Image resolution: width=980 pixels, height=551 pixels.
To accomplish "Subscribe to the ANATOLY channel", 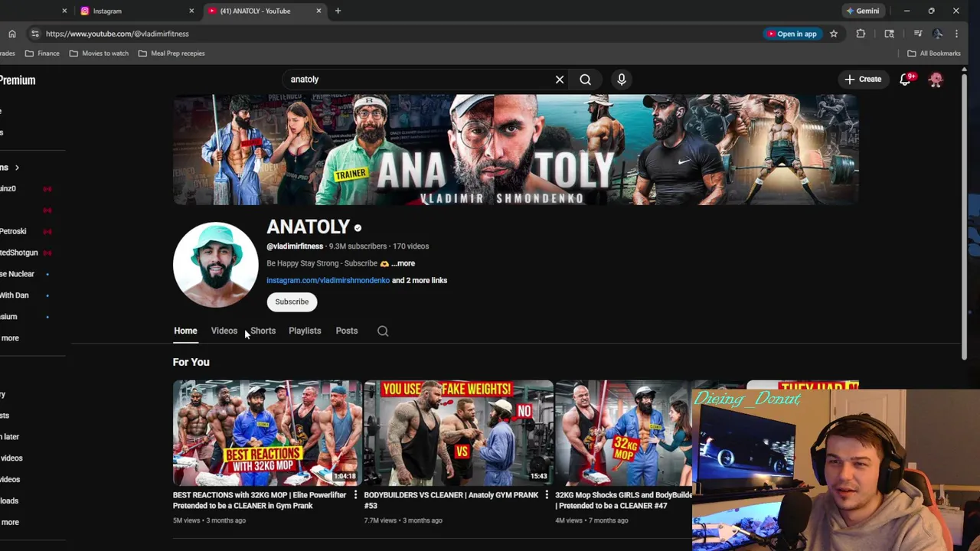I will 292,302.
